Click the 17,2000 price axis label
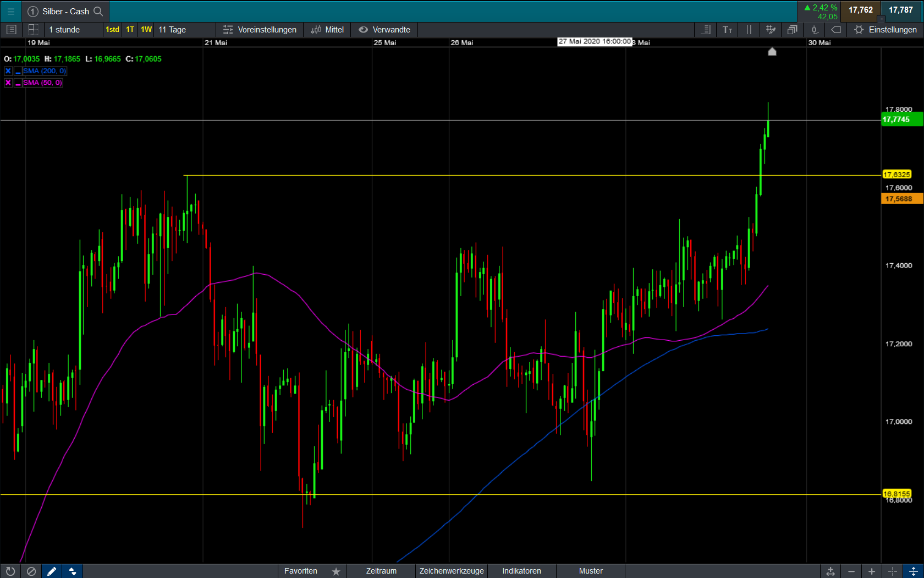 pyautogui.click(x=899, y=344)
